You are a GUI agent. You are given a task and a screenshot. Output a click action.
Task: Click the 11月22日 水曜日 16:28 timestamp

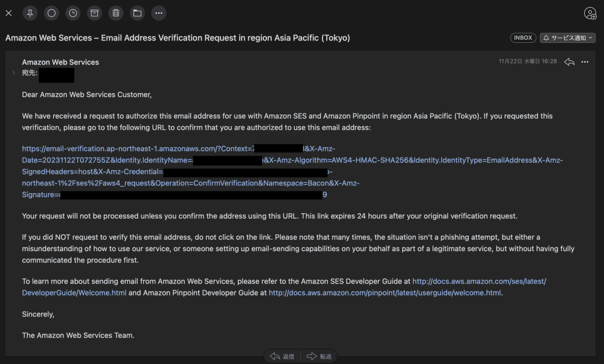tap(528, 61)
